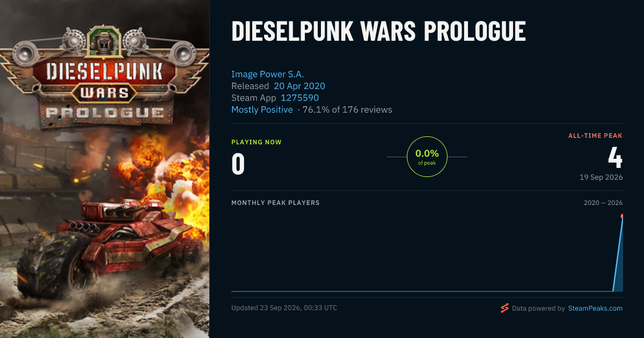Click the 76.1% of 176 reviews text

pyautogui.click(x=347, y=109)
